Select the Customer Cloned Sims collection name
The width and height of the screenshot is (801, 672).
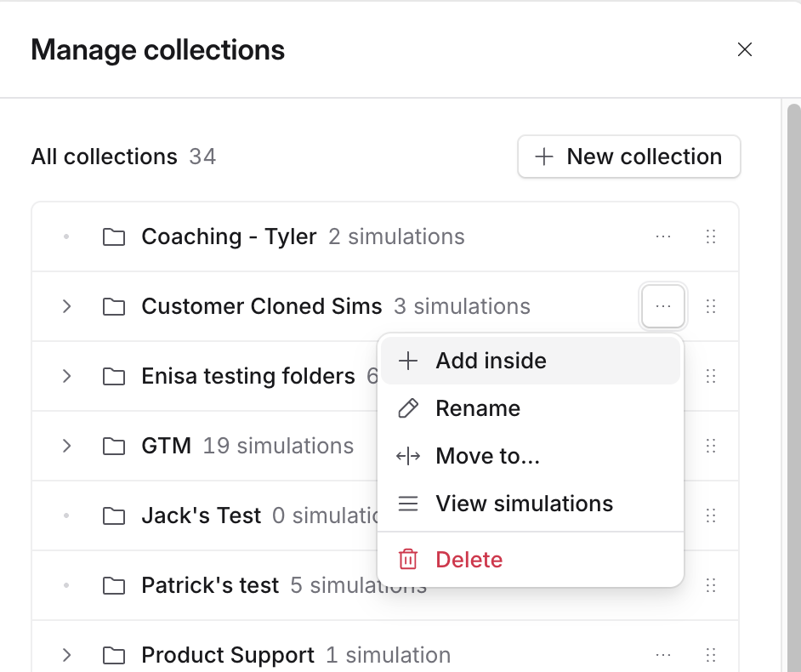pyautogui.click(x=262, y=306)
